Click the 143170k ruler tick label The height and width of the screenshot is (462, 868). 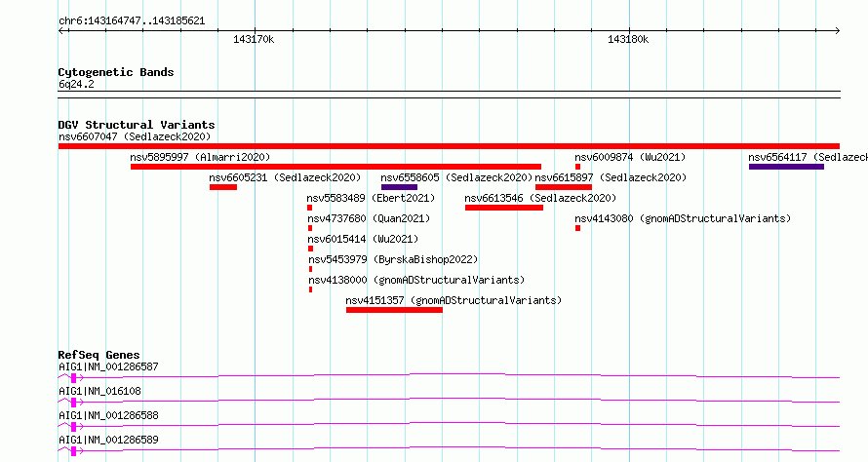point(254,39)
